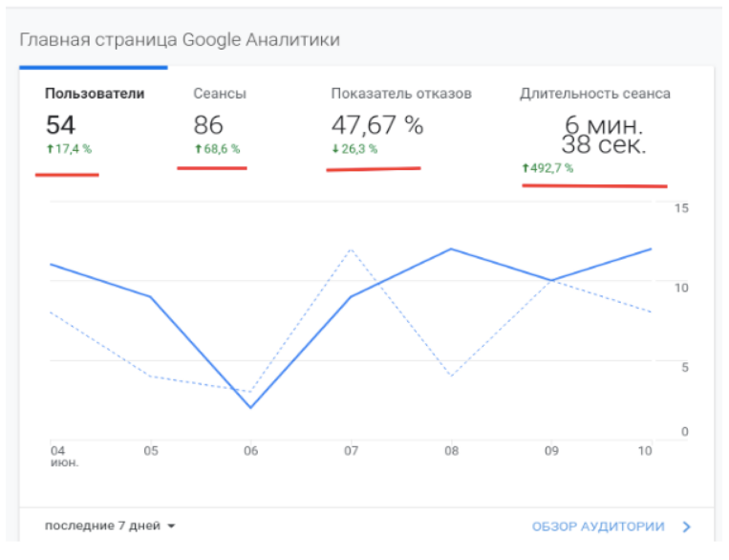Click the caret arrow of the date range selector

(171, 527)
